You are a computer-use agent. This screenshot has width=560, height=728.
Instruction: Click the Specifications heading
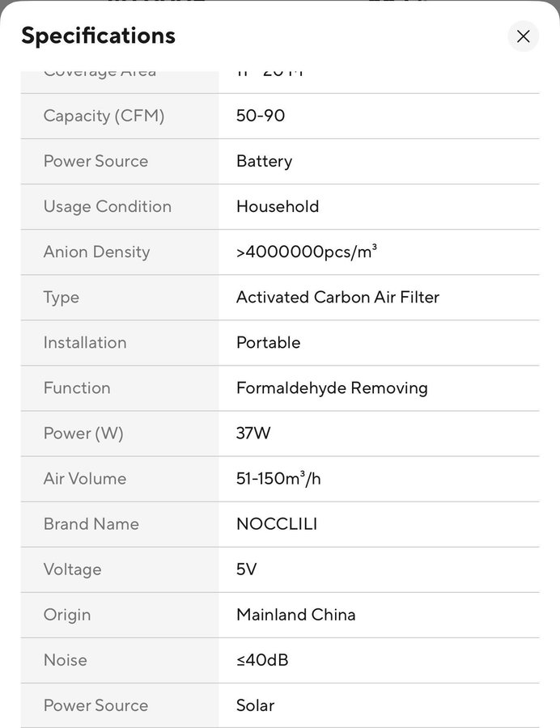coord(98,36)
